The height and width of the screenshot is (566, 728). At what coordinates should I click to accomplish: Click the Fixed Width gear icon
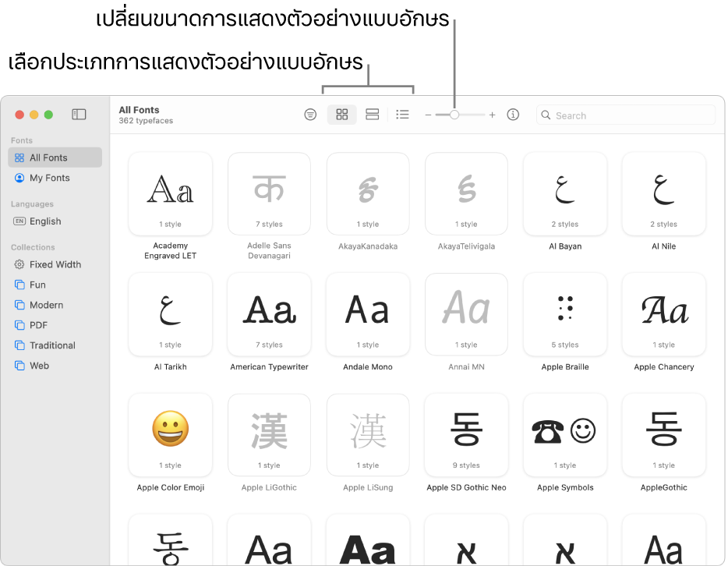[19, 264]
